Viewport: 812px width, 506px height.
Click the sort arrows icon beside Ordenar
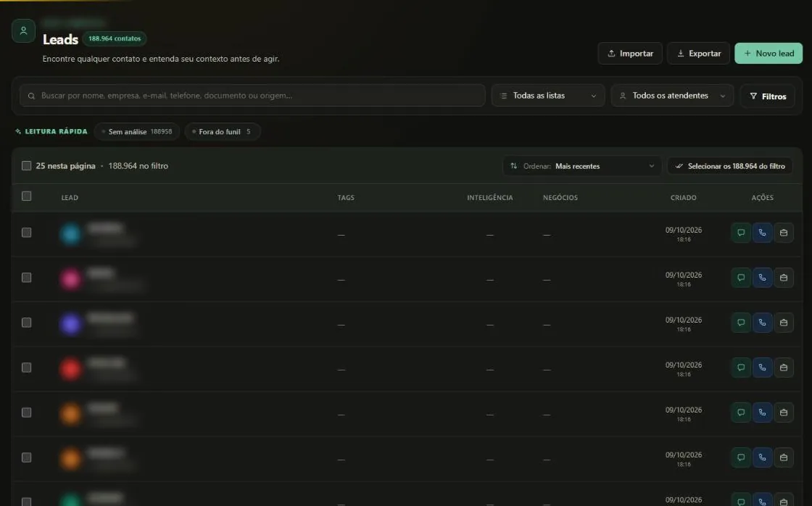pyautogui.click(x=513, y=166)
